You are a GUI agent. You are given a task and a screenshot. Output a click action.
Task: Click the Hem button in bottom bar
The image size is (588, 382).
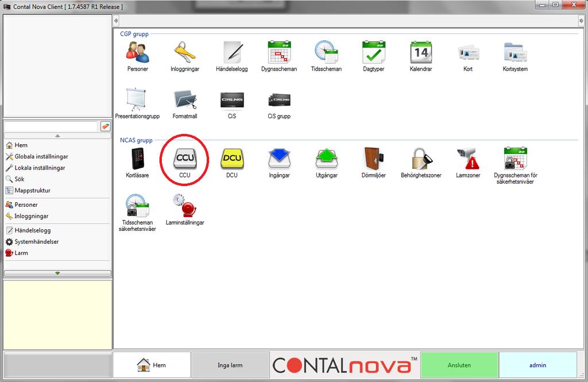pos(152,365)
